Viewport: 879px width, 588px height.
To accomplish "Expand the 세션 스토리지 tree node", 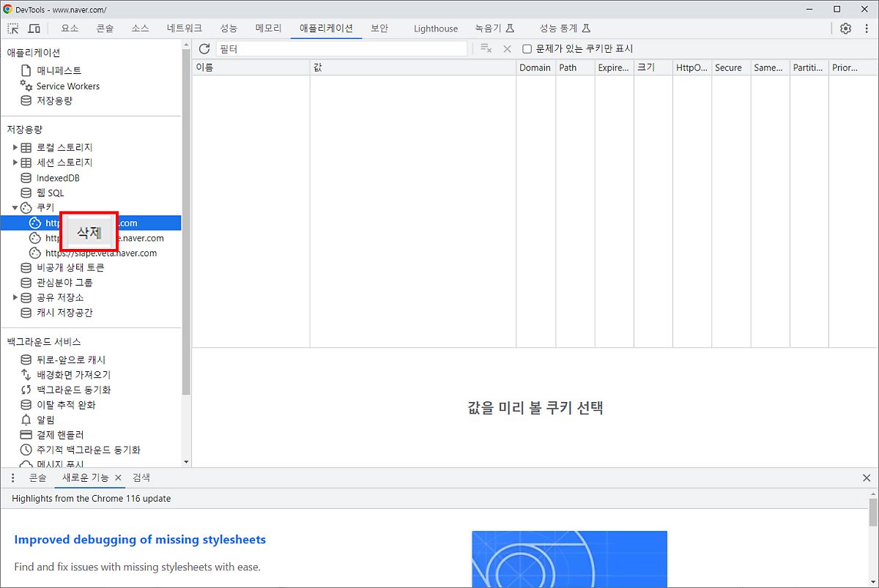I will pyautogui.click(x=15, y=163).
